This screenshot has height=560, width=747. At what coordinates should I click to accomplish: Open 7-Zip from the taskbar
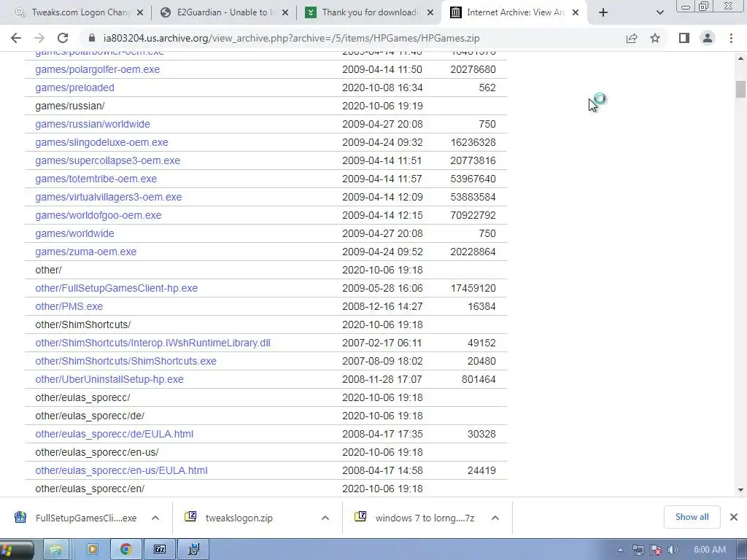point(160,550)
